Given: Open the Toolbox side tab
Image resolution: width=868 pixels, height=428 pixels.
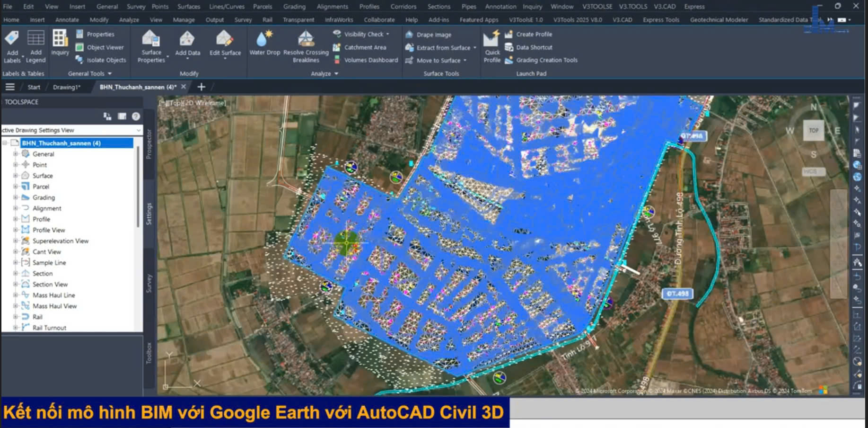Looking at the screenshot, I should [x=149, y=353].
